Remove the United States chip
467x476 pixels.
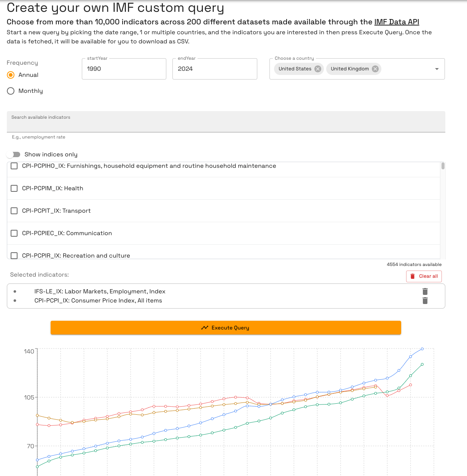318,69
